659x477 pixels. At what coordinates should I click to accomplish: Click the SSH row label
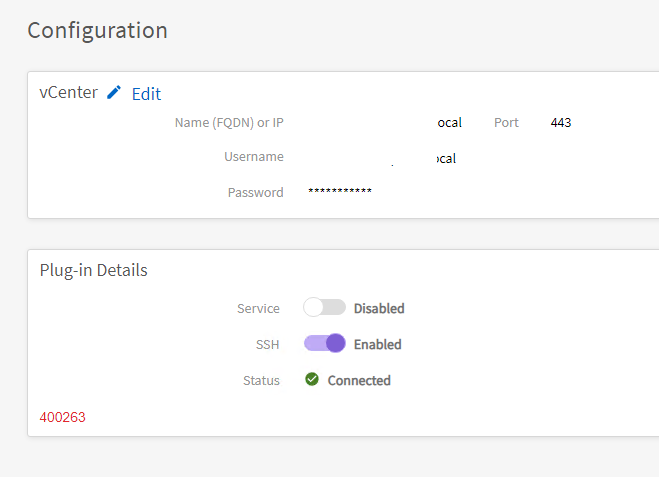tap(267, 344)
